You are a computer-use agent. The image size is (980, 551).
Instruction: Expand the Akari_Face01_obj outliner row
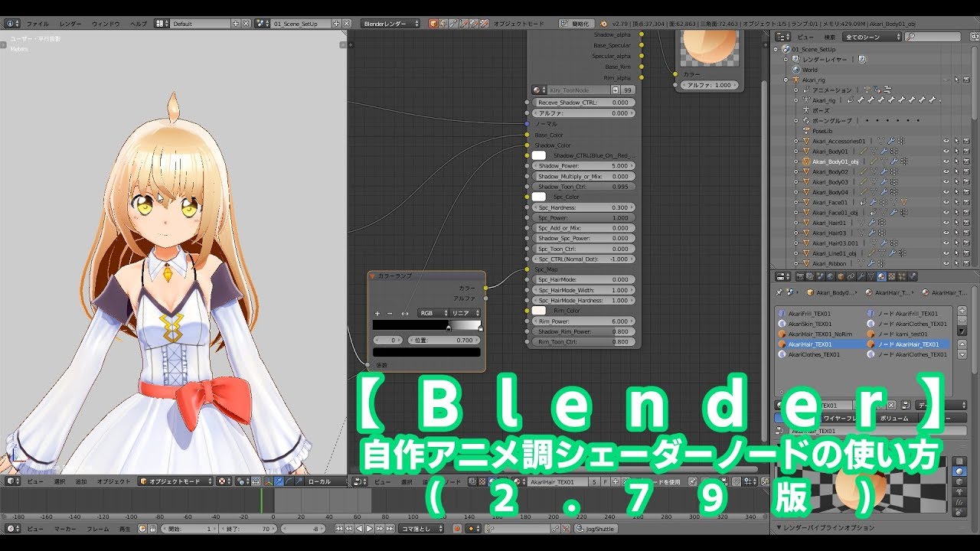[795, 213]
